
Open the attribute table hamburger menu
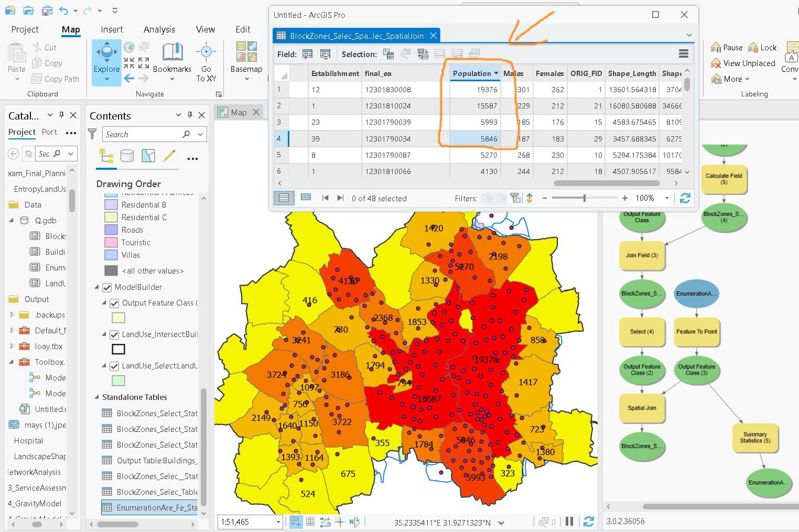683,53
